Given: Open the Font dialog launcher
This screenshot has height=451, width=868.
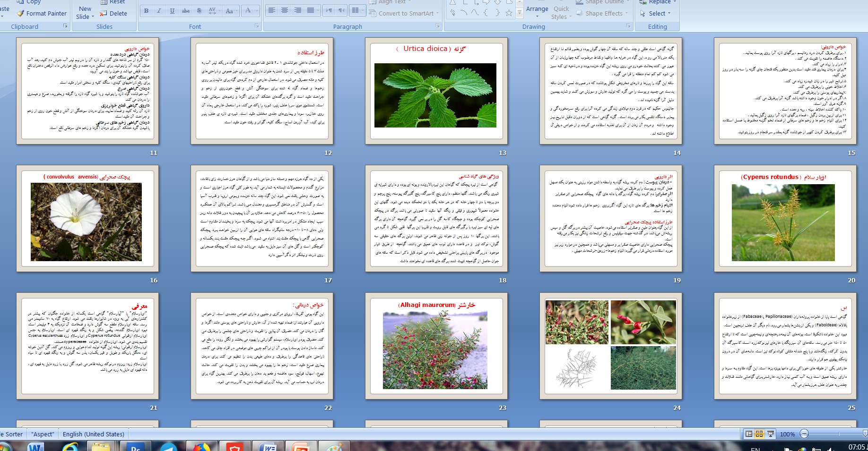Looking at the screenshot, I should pyautogui.click(x=257, y=26).
